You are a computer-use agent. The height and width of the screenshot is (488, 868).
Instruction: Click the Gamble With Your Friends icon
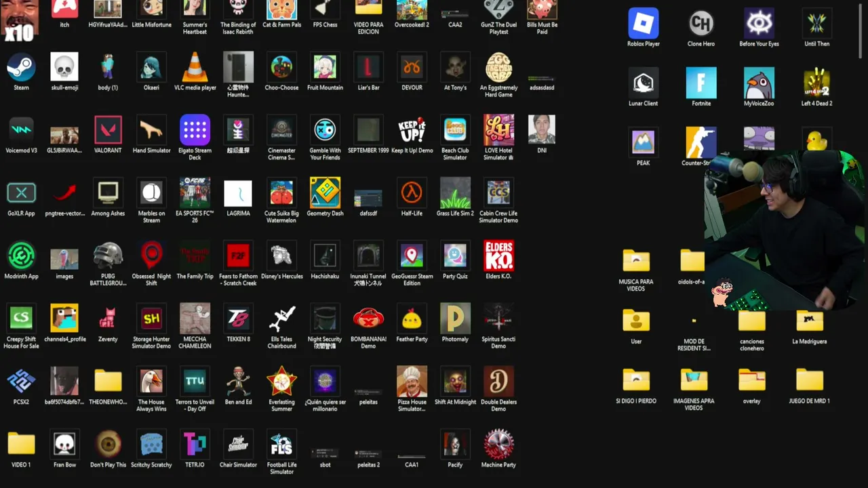click(325, 130)
